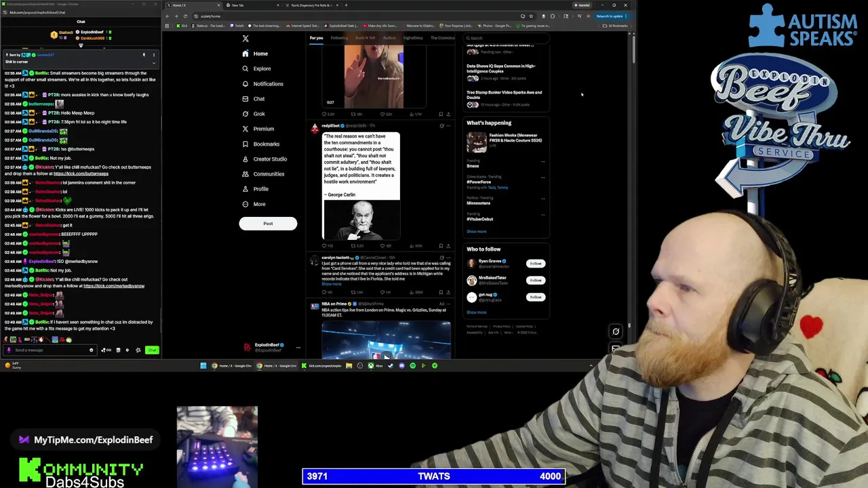Click the X Search field

pyautogui.click(x=505, y=38)
